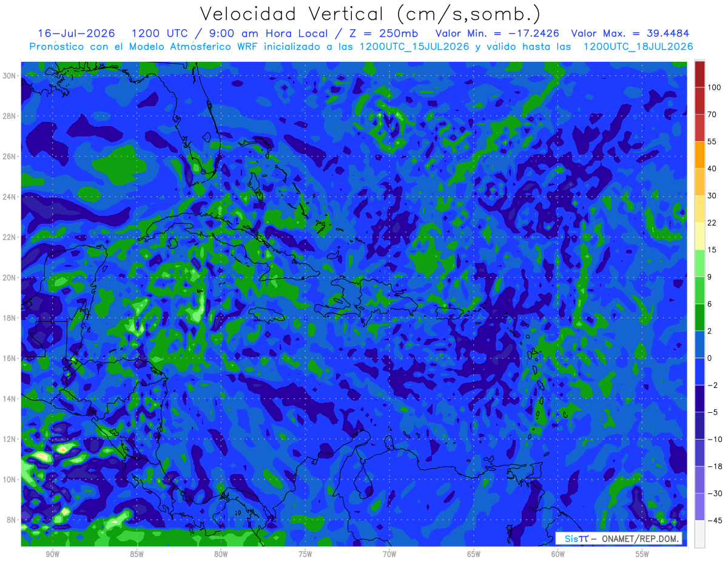Click the latitude label "16N"
728x562 pixels.
tap(10, 358)
